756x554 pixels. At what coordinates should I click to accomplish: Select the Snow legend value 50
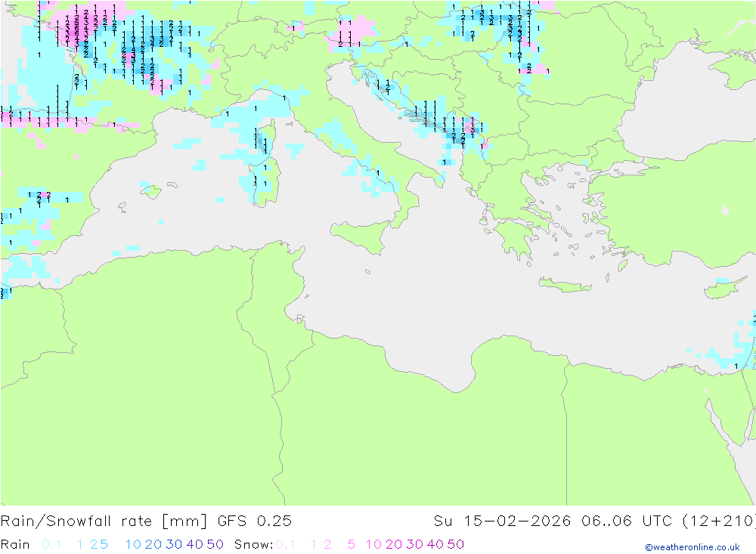tap(456, 544)
